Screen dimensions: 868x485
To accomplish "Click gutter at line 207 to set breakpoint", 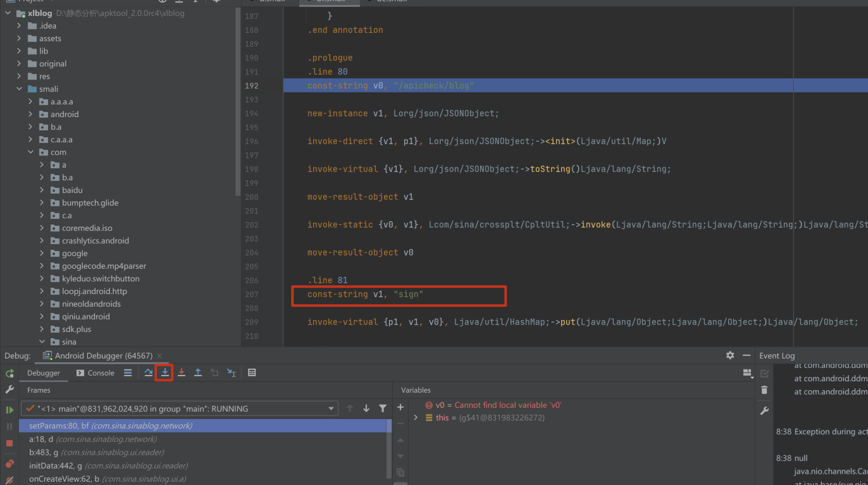I will (x=273, y=294).
